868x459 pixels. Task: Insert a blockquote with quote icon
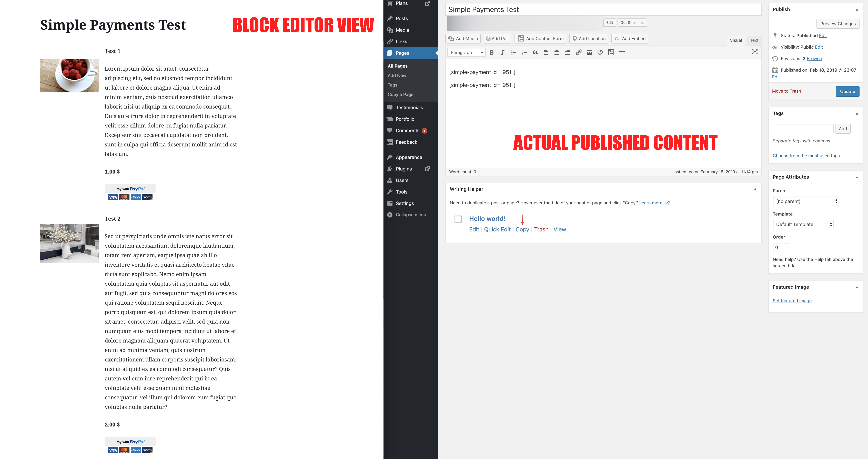[535, 52]
